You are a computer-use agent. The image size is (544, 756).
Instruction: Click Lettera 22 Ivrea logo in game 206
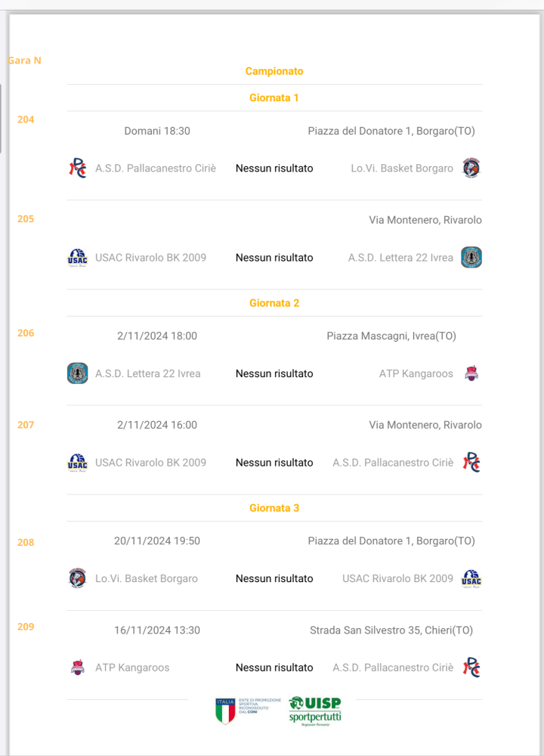(78, 373)
